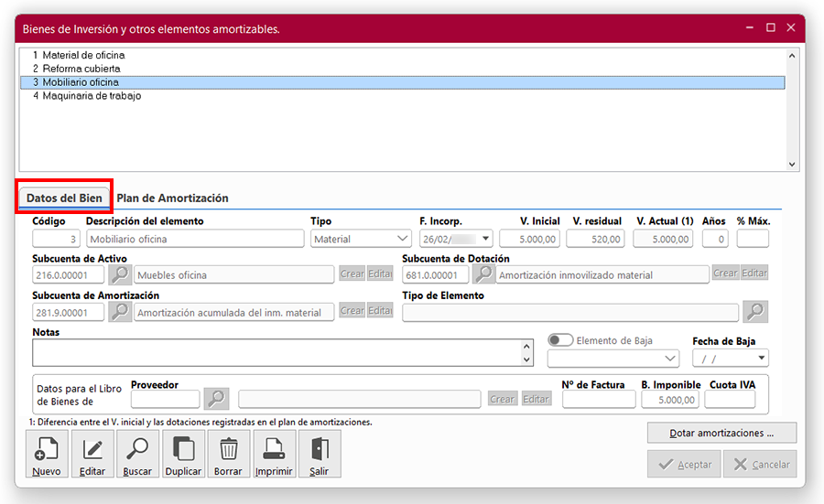Viewport: 824px width, 504px height.
Task: Search Subcuenta de Activo with magnifier
Action: 120,274
